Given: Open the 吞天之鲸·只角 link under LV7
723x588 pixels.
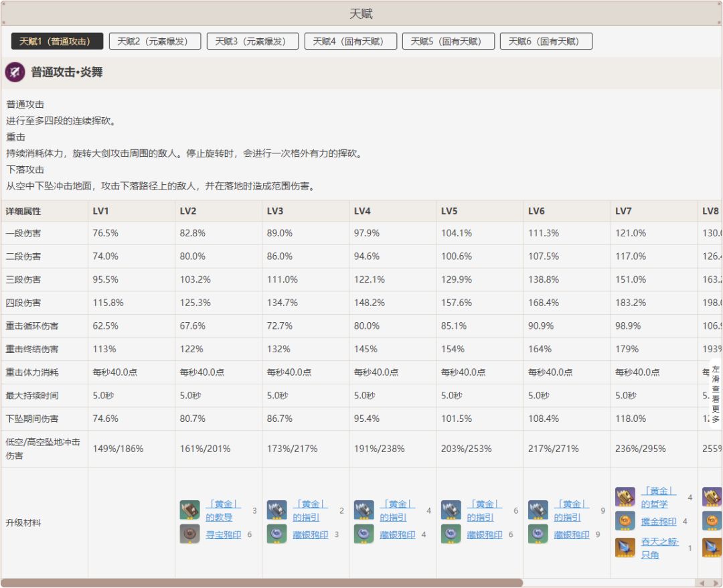Looking at the screenshot, I should [660, 548].
